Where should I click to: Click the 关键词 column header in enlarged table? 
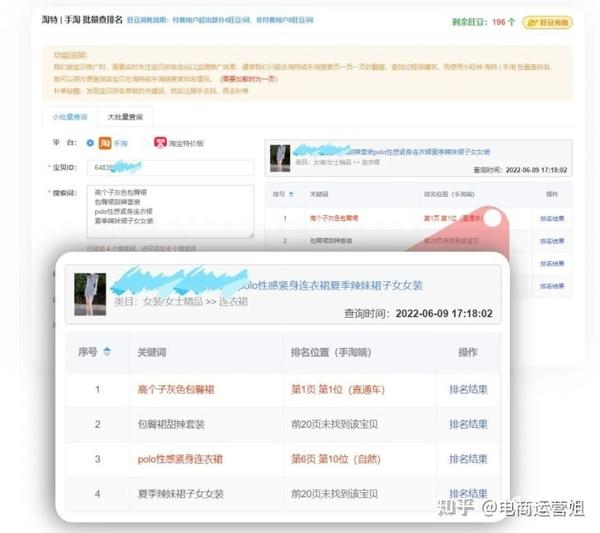[152, 352]
